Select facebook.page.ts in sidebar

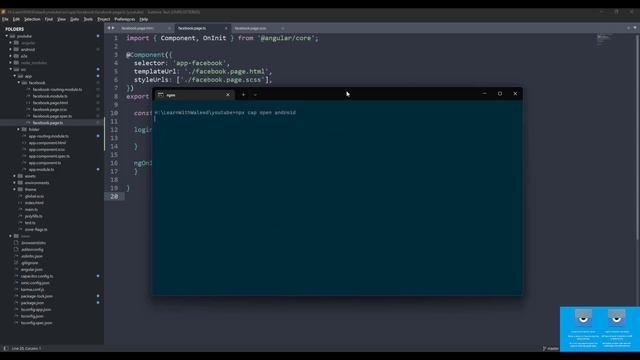[48, 122]
